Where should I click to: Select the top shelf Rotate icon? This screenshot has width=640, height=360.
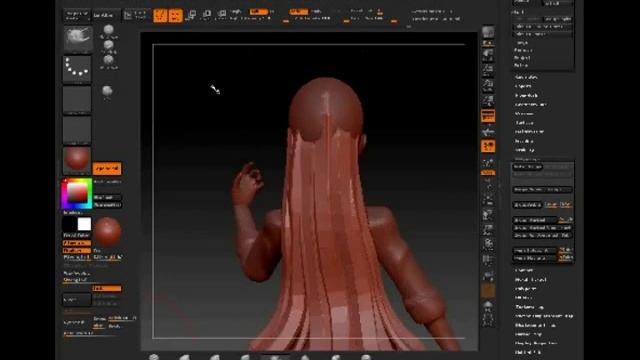tap(222, 16)
